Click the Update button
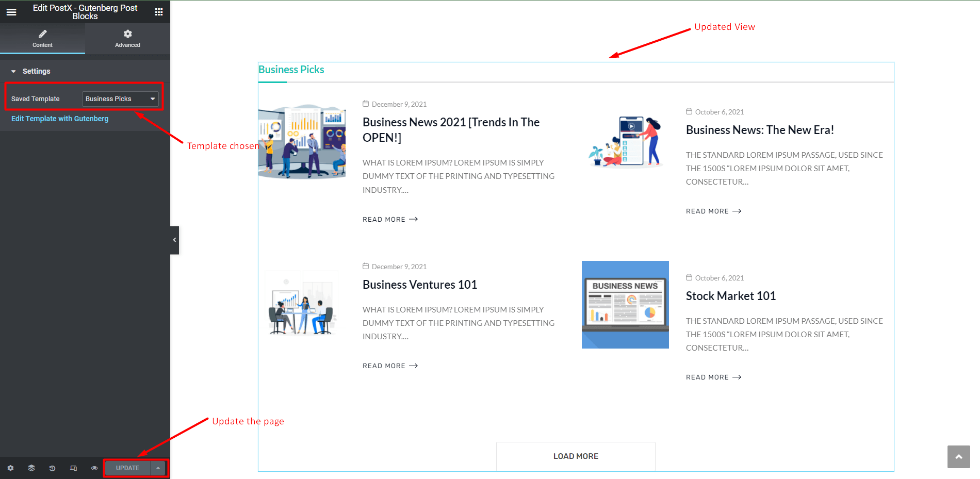 (x=127, y=468)
